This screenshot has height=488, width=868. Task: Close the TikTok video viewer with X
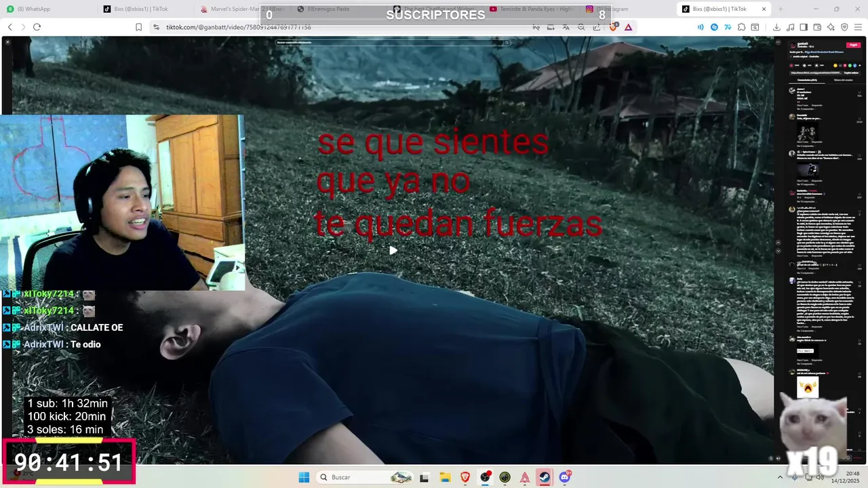(7, 42)
